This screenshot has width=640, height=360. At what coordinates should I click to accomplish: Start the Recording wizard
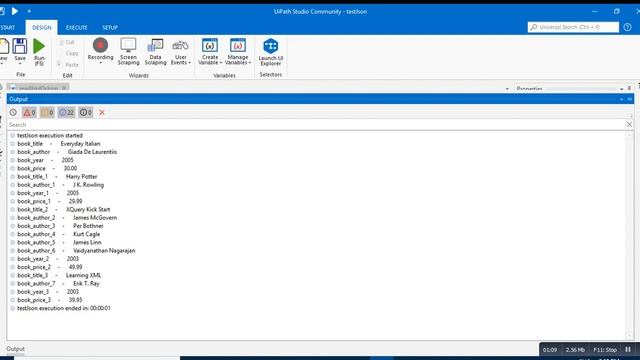point(100,50)
